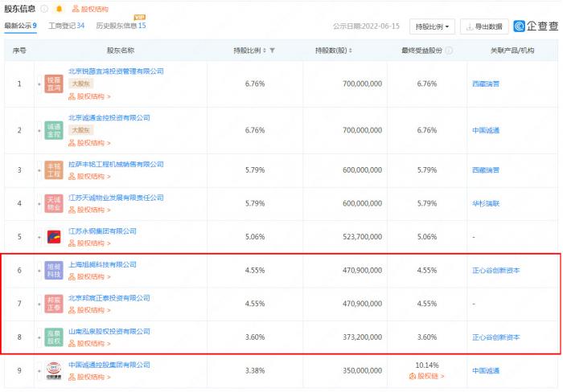This screenshot has width=563, height=392.
Task: Click the red-blue company logo in row 5
Action: tap(54, 237)
